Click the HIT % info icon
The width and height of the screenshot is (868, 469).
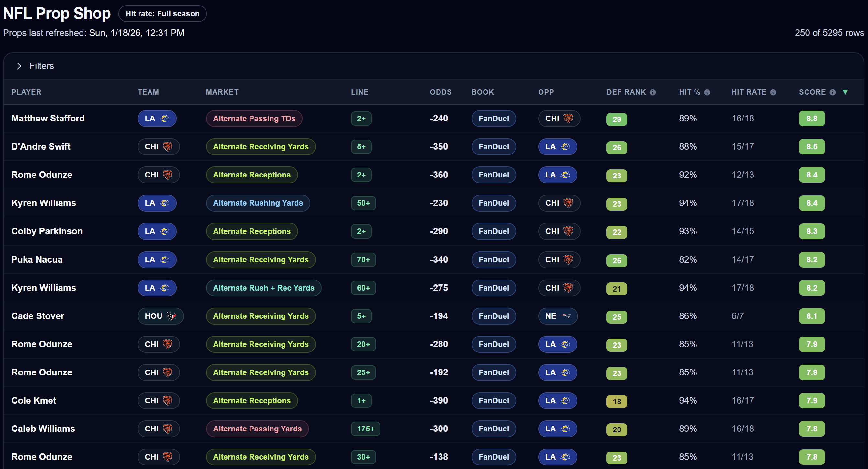pyautogui.click(x=707, y=92)
